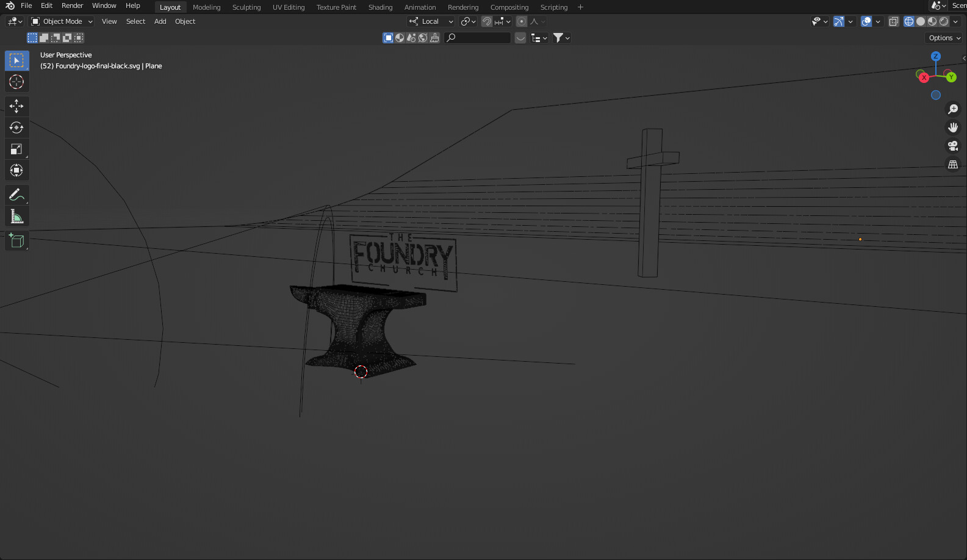Open the Add menu in viewport header

tap(160, 21)
